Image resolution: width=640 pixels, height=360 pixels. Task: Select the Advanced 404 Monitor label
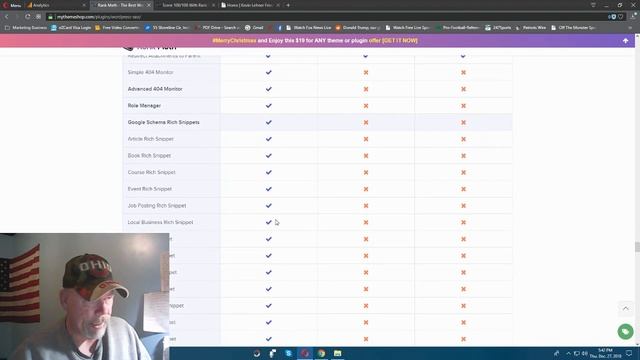tap(155, 89)
